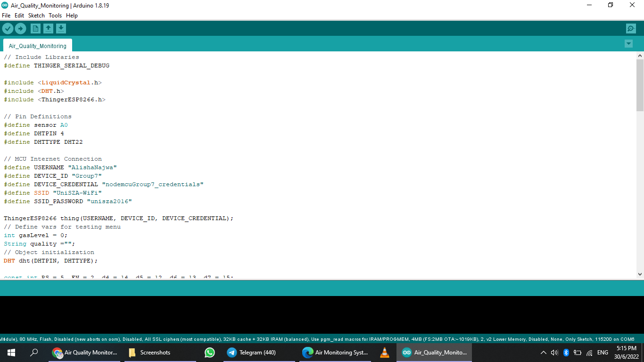Click the "int gasLevel = 0;" line
644x362 pixels.
36,235
